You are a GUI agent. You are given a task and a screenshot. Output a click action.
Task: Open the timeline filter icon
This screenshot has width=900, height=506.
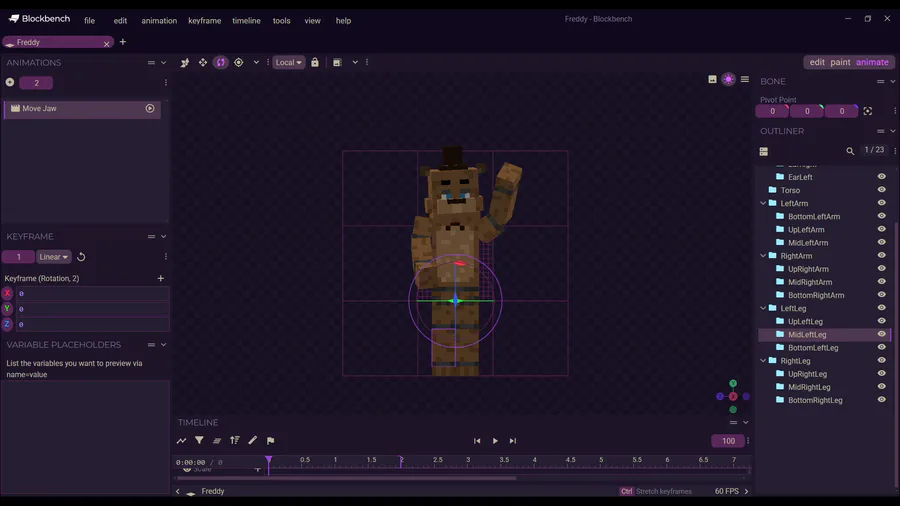point(199,441)
